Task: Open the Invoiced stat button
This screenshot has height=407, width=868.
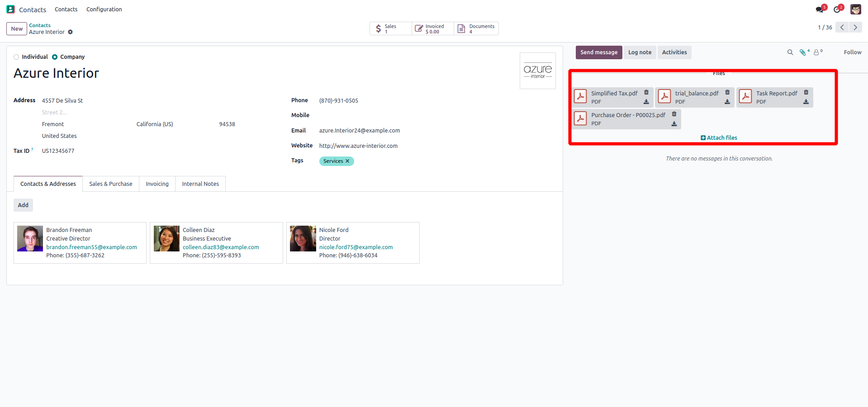Action: coord(432,28)
